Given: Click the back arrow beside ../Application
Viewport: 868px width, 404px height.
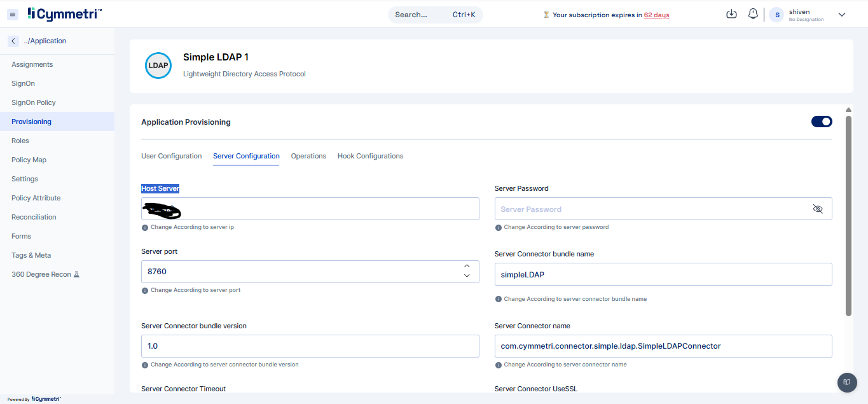Looking at the screenshot, I should coord(13,41).
